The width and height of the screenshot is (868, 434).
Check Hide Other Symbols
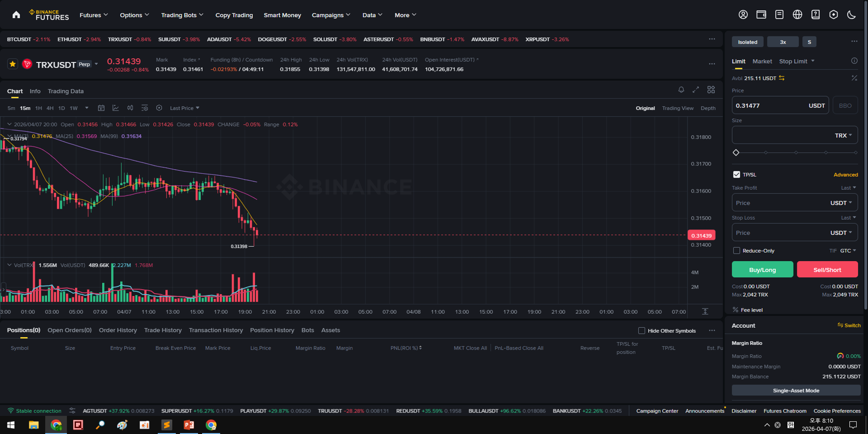642,331
